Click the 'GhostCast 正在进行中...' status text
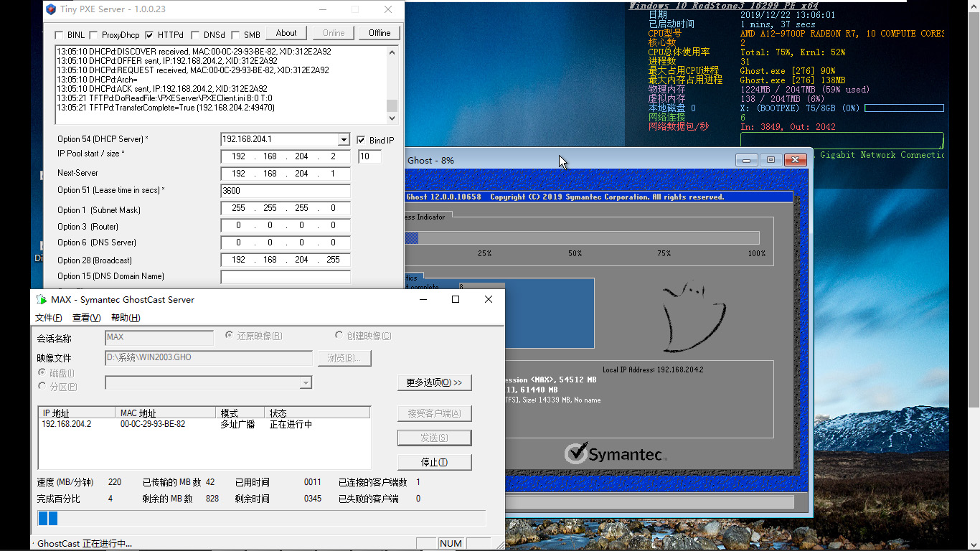This screenshot has width=980, height=551. click(85, 544)
